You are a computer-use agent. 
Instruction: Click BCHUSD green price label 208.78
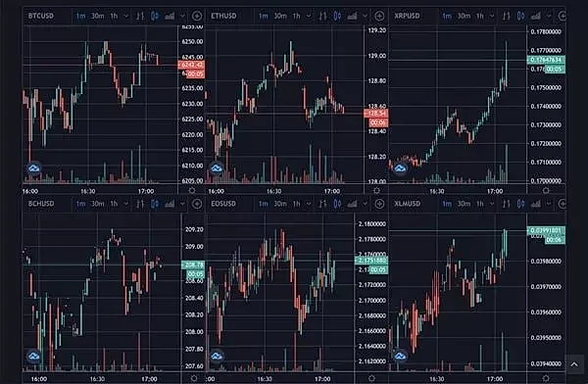pyautogui.click(x=193, y=265)
